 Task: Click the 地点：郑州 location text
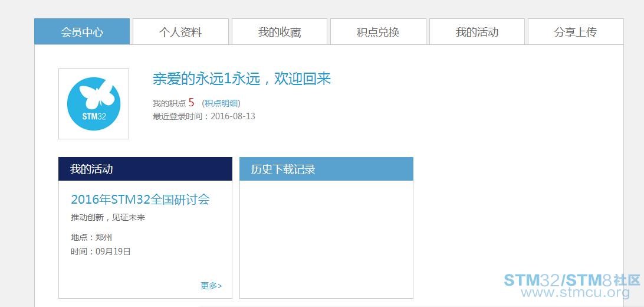(x=91, y=237)
